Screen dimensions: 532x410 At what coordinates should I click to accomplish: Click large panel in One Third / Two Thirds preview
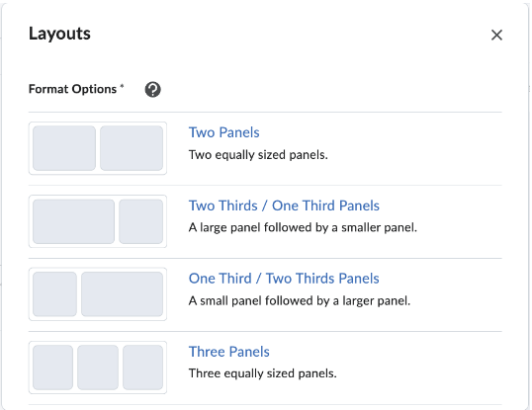(x=123, y=294)
